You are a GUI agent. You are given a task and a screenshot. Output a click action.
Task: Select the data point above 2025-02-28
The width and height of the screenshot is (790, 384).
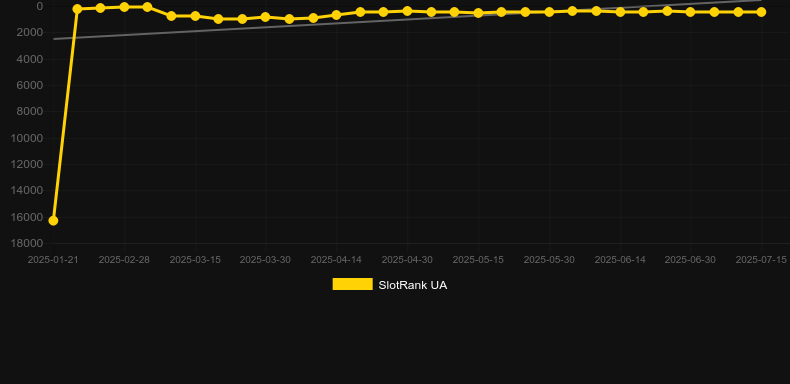pos(124,7)
